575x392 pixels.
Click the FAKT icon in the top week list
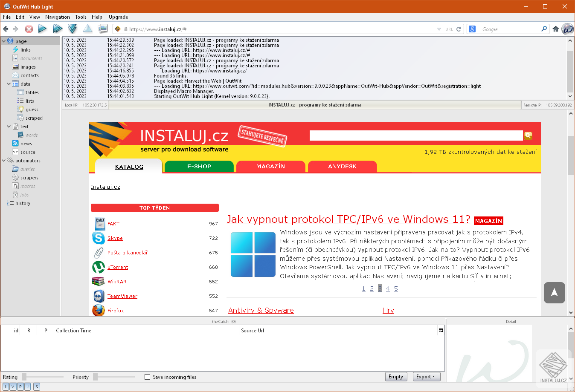click(100, 224)
